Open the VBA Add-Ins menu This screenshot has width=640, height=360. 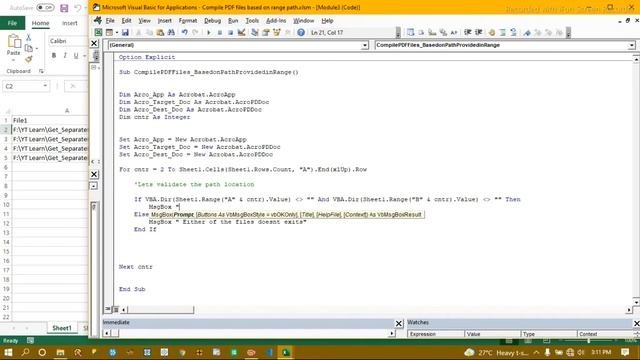pos(276,20)
